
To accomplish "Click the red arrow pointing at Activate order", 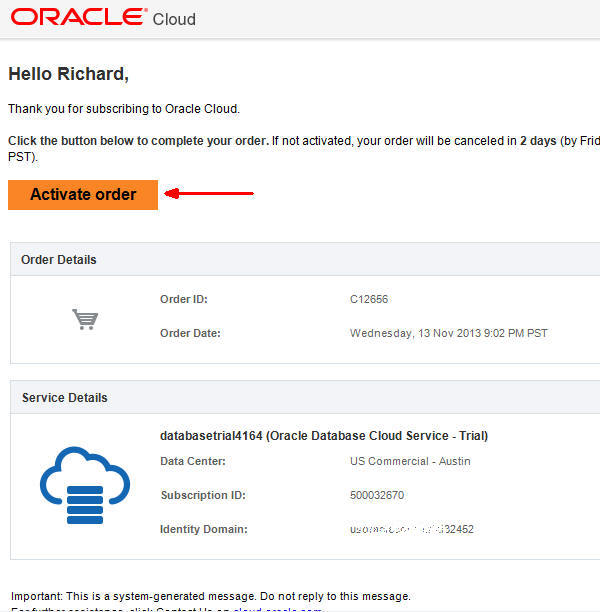I will [209, 194].
